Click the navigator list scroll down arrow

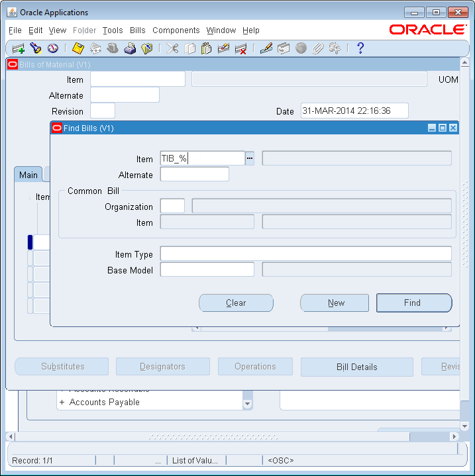(x=248, y=404)
